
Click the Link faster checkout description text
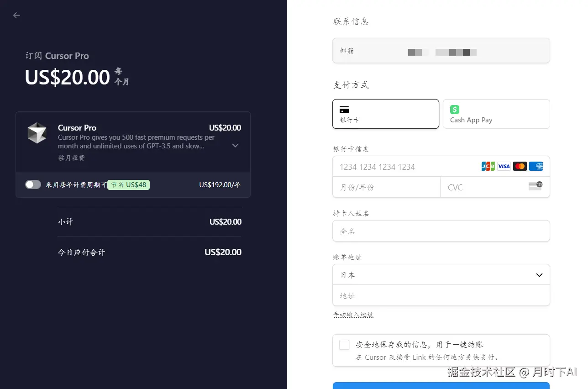point(428,357)
